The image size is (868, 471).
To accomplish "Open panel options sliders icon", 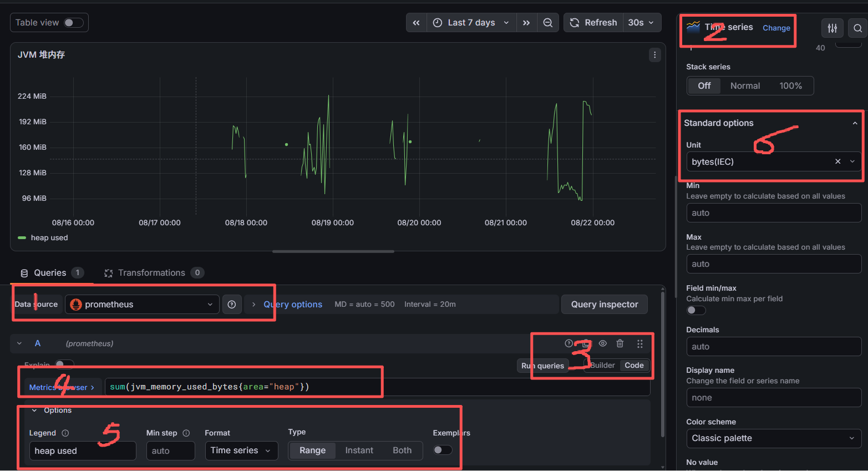I will (833, 28).
